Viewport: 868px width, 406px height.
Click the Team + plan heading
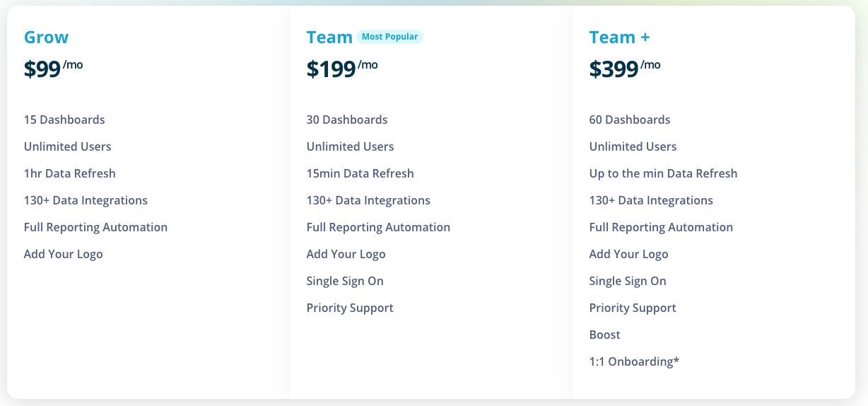tap(619, 37)
